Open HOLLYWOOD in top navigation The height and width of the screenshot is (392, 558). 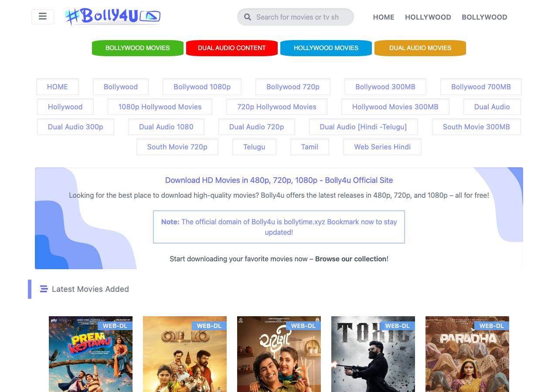click(x=428, y=17)
